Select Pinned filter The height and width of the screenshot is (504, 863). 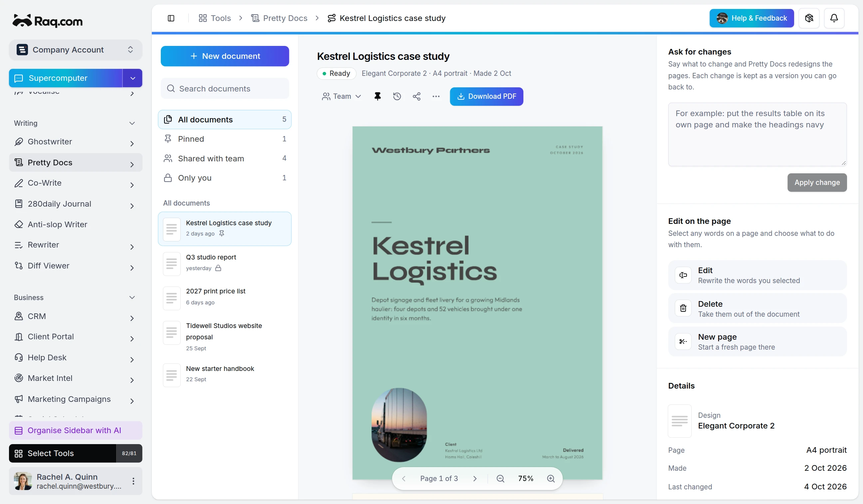click(225, 139)
